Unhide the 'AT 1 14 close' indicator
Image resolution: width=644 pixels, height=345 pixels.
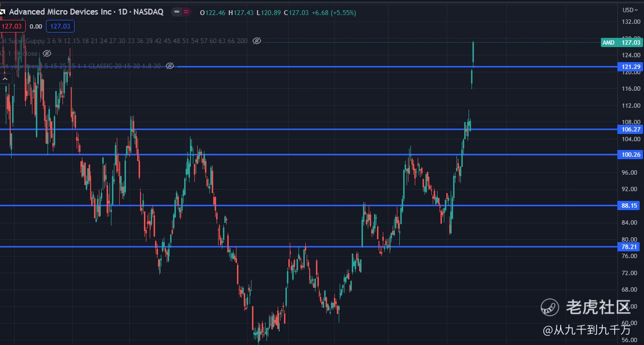(47, 53)
